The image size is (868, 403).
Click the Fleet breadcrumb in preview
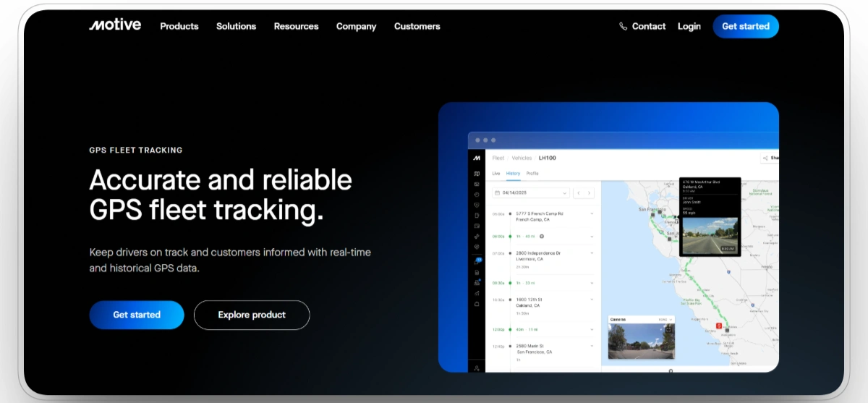coord(498,158)
